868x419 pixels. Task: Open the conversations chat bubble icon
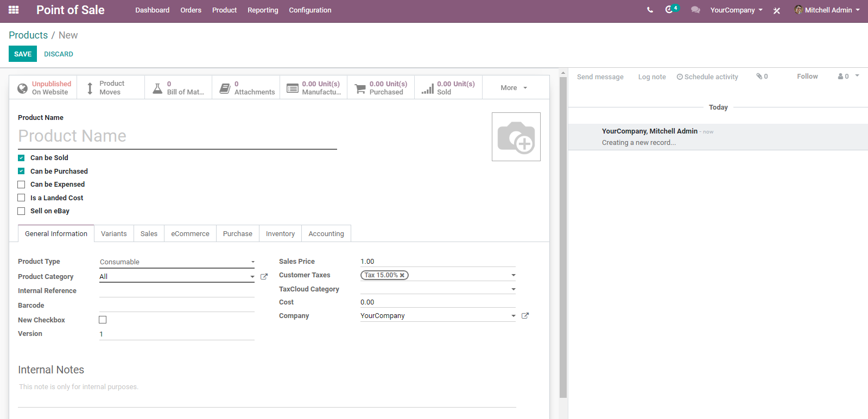pyautogui.click(x=695, y=10)
